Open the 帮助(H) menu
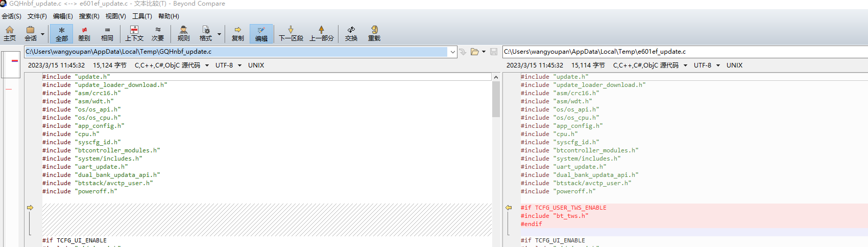Viewport: 868px width, 247px height. 168,16
